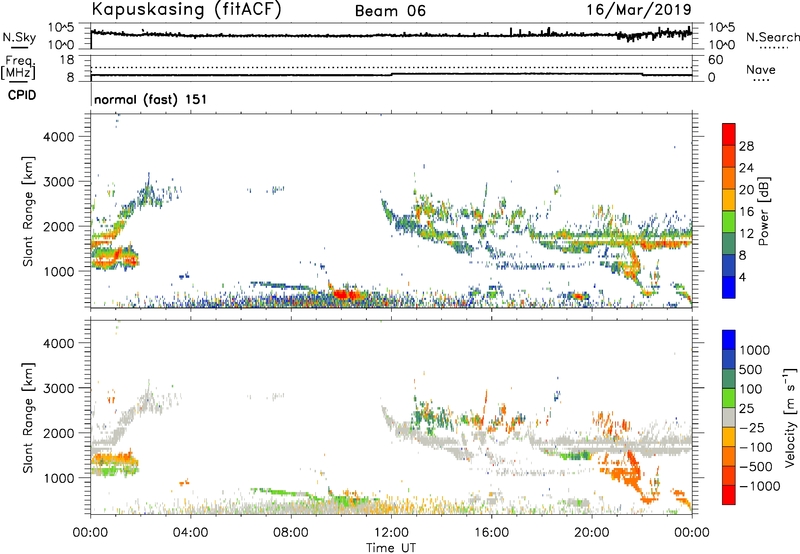
Task: Click the 'normal (fast) 151' text
Action: 151,99
